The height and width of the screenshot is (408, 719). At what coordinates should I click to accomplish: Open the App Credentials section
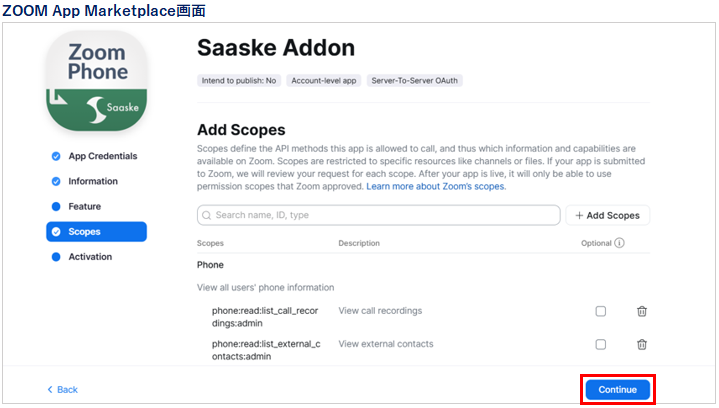point(103,156)
